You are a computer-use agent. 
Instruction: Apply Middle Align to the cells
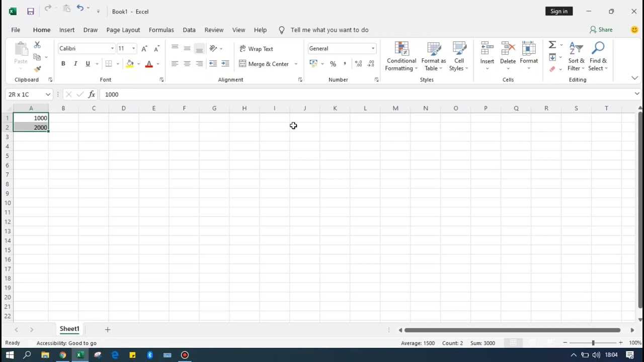click(x=187, y=48)
